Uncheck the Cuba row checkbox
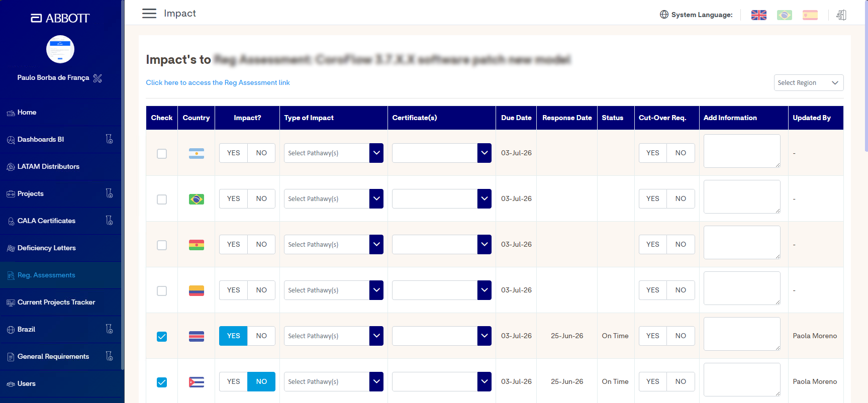Viewport: 868px width, 403px height. (162, 382)
